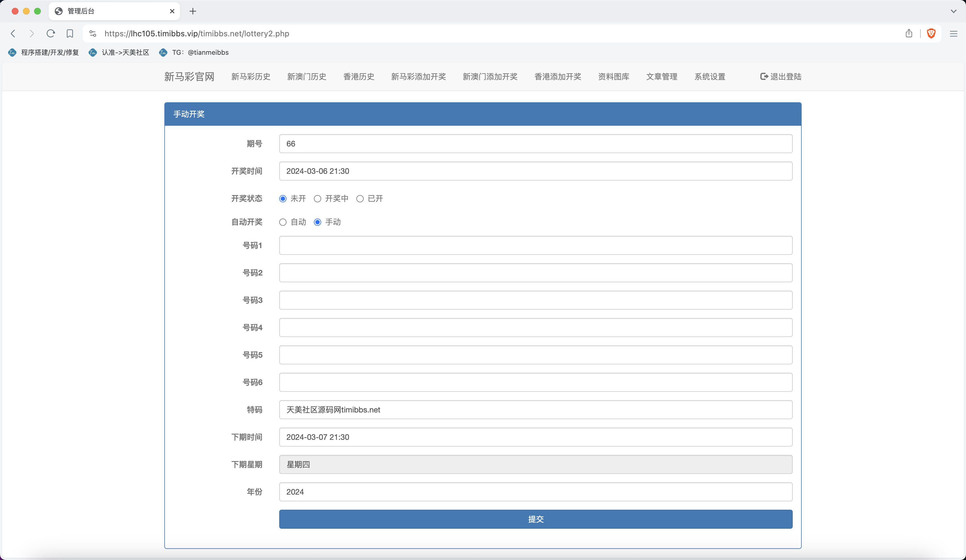
Task: Open the 香港添加开奖 menu
Action: 558,77
